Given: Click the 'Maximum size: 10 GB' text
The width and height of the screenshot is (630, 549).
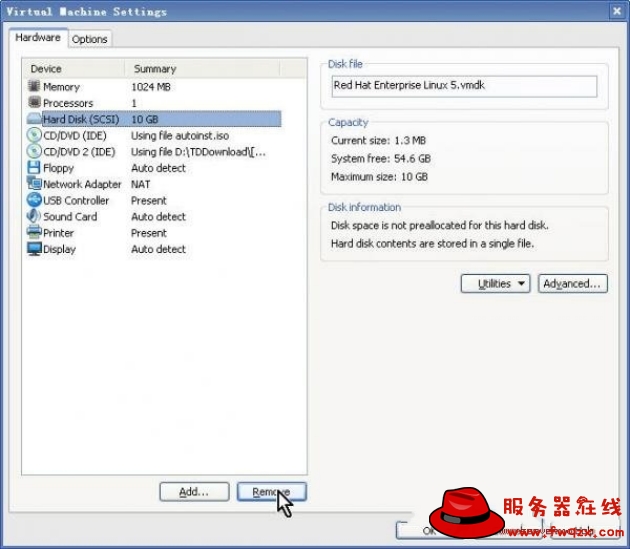Looking at the screenshot, I should [x=379, y=176].
